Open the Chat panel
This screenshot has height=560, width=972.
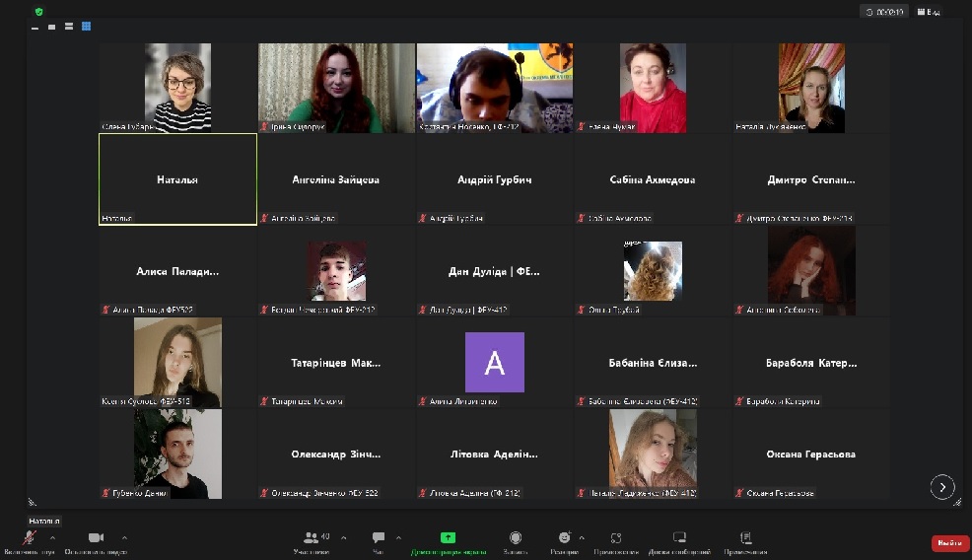(378, 538)
